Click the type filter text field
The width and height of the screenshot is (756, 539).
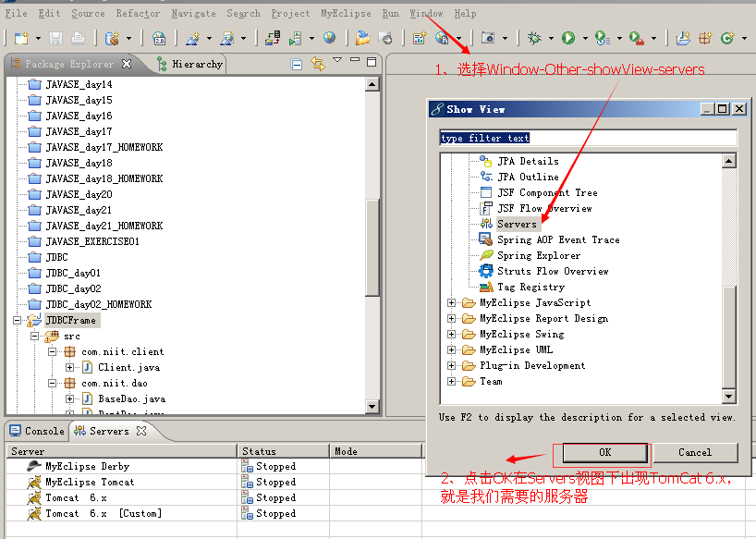point(588,138)
